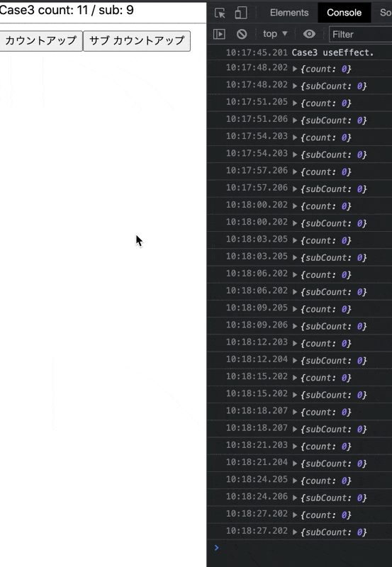Select the Case3 useEffect. log message
The width and height of the screenshot is (392, 567).
[332, 52]
